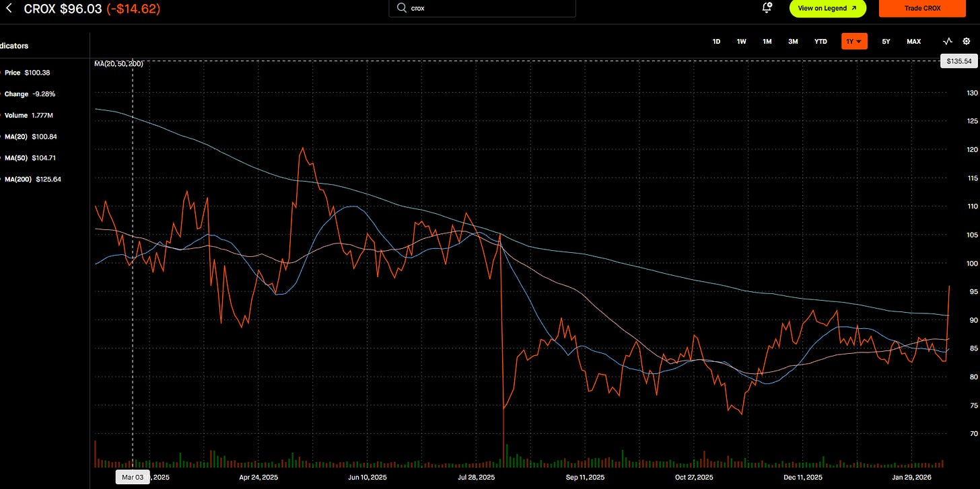Open the chart settings gear icon

[967, 41]
